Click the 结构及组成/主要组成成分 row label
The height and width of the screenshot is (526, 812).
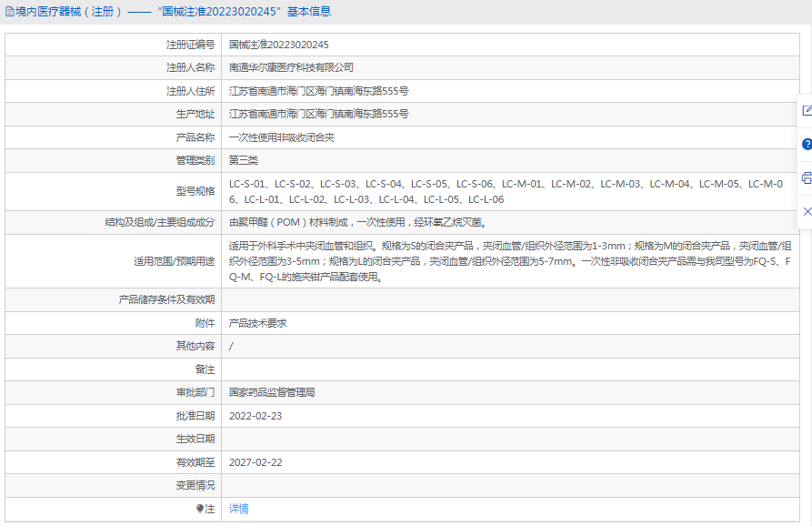point(159,222)
